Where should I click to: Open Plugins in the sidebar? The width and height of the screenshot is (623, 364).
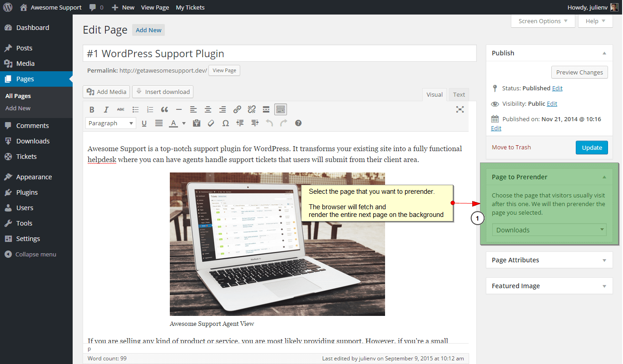[x=36, y=192]
